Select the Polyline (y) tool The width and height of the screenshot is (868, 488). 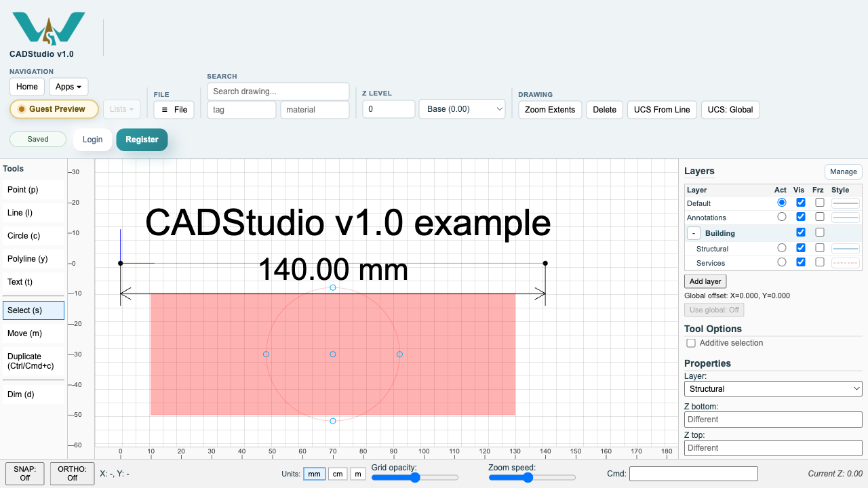(33, 259)
